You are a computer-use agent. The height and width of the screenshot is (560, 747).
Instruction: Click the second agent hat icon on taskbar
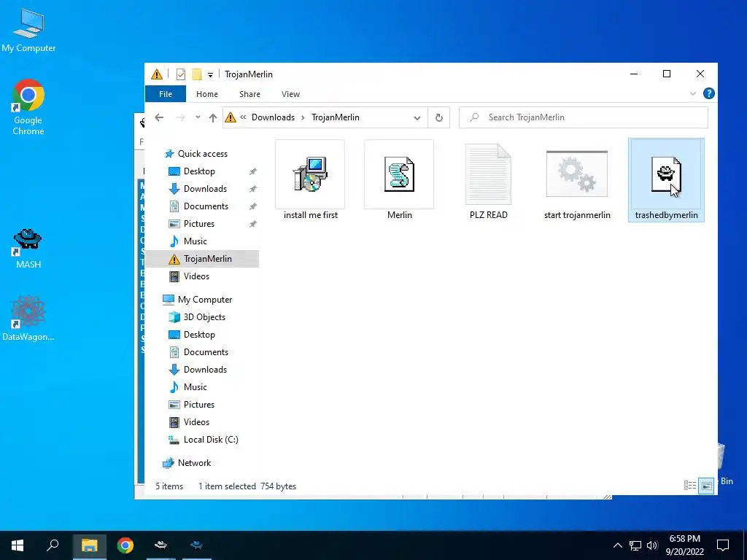(x=196, y=545)
